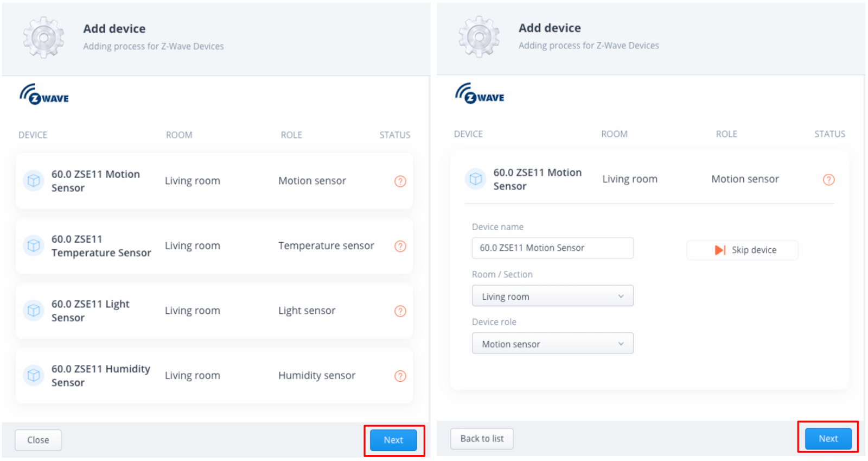Edit the Device name field
The height and width of the screenshot is (461, 868).
click(x=553, y=248)
